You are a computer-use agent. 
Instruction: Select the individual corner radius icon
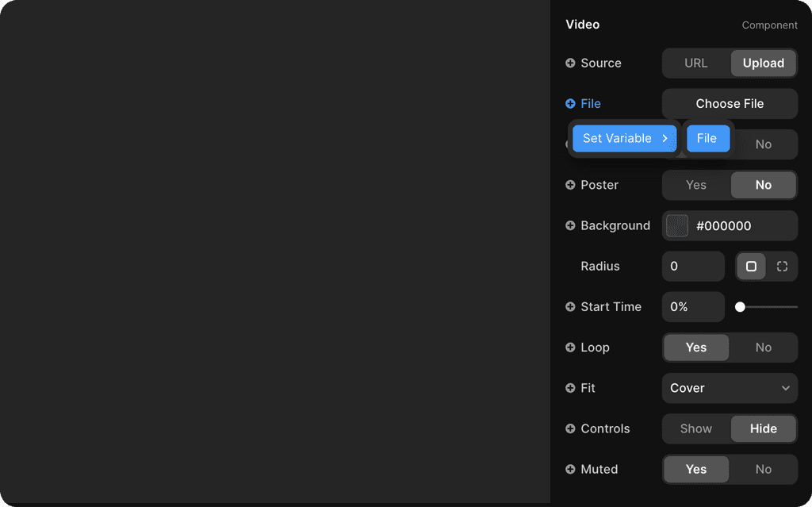click(x=783, y=266)
